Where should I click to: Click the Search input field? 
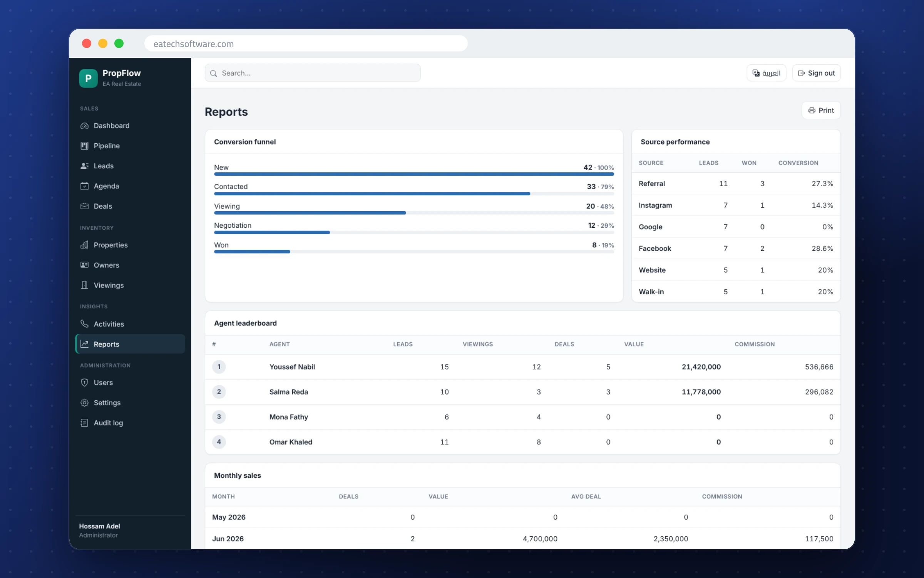click(x=313, y=73)
